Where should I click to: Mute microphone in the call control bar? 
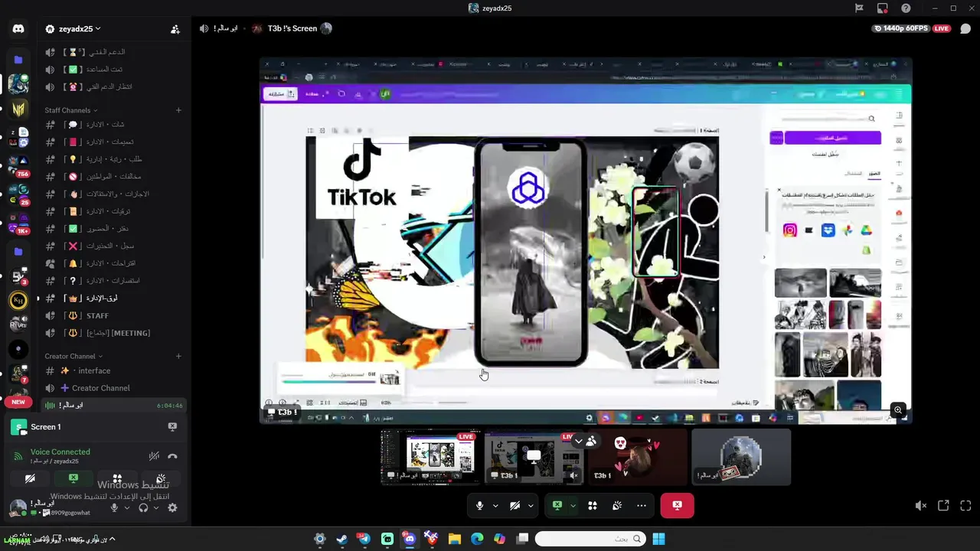pyautogui.click(x=480, y=505)
